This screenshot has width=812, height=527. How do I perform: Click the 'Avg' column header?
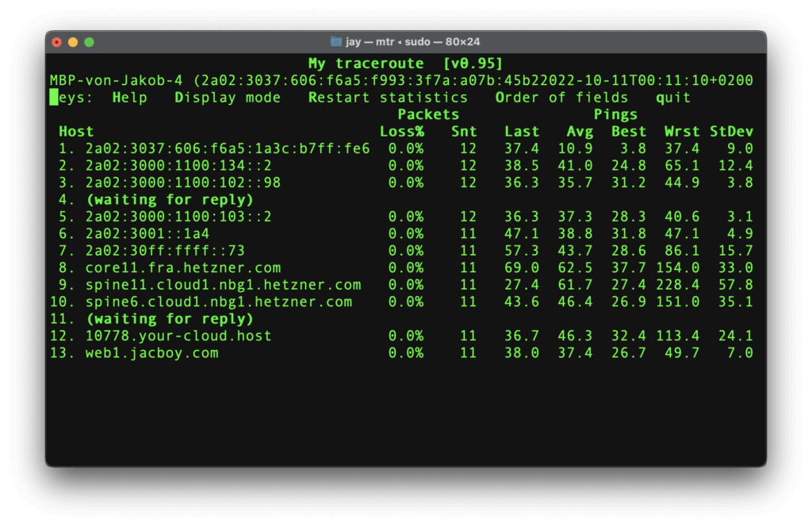point(580,132)
